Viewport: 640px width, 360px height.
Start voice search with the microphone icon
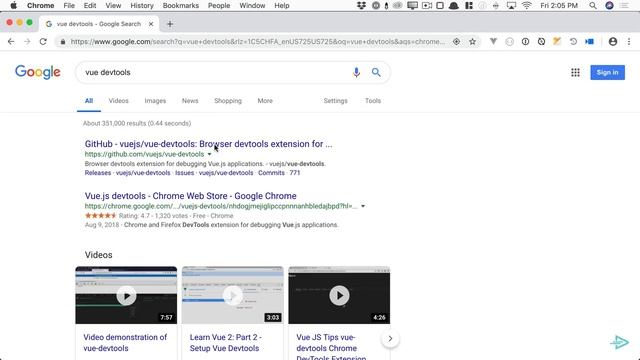(x=356, y=72)
